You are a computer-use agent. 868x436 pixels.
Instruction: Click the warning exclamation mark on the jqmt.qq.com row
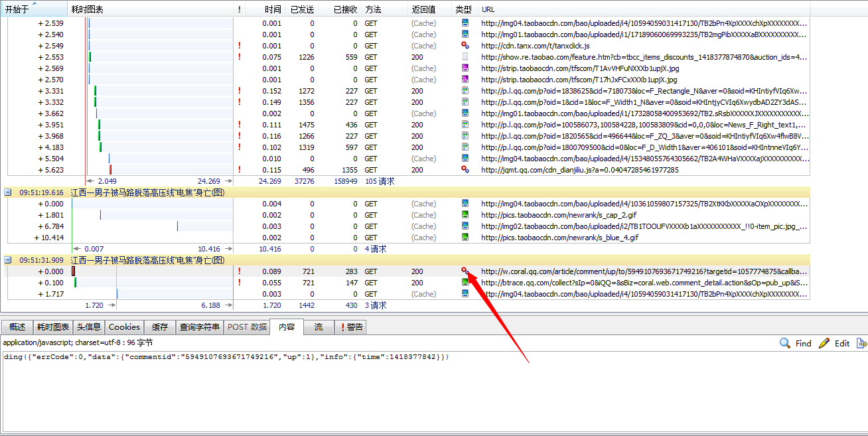240,170
